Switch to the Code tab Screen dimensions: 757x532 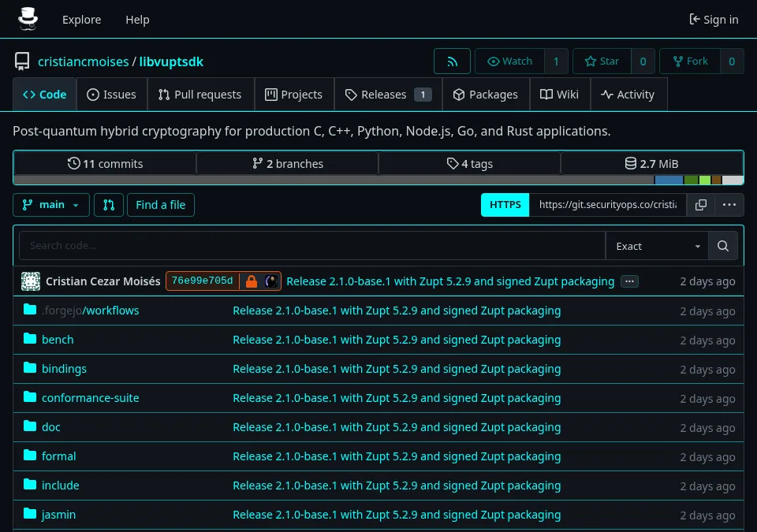[44, 95]
